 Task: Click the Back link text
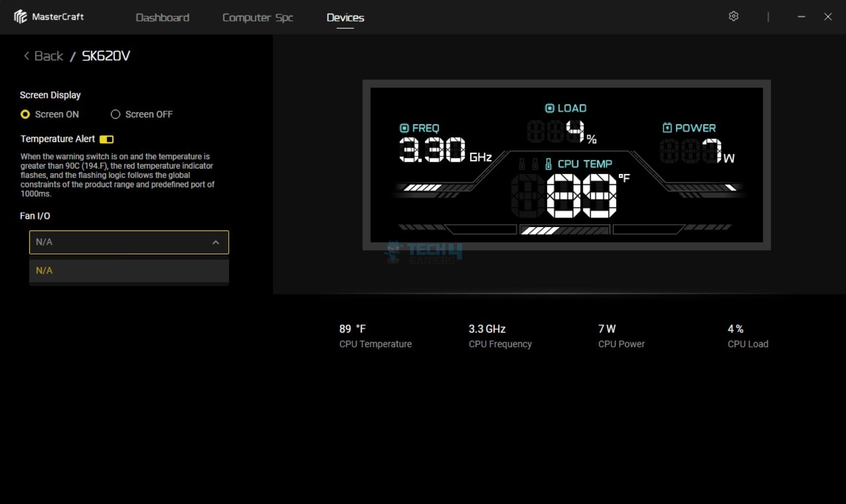[x=49, y=56]
